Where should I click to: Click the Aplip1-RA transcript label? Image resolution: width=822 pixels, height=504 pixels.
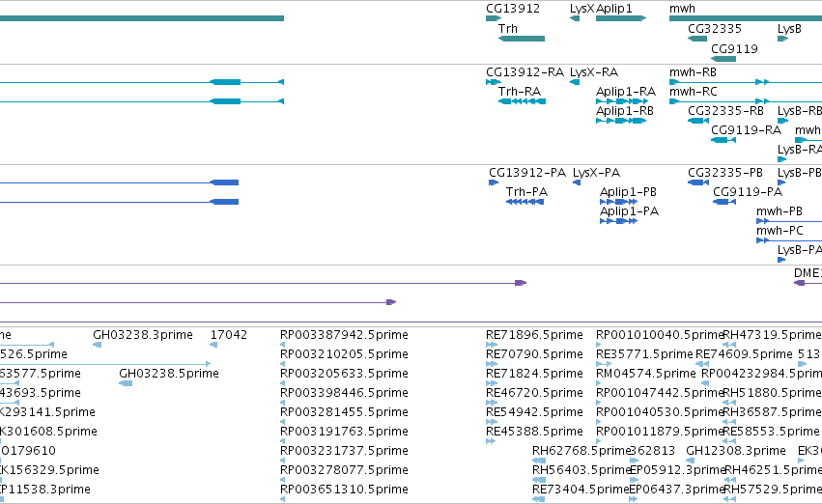click(625, 91)
